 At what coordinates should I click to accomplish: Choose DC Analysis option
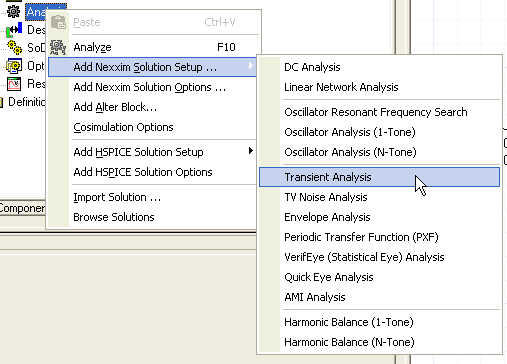(312, 67)
